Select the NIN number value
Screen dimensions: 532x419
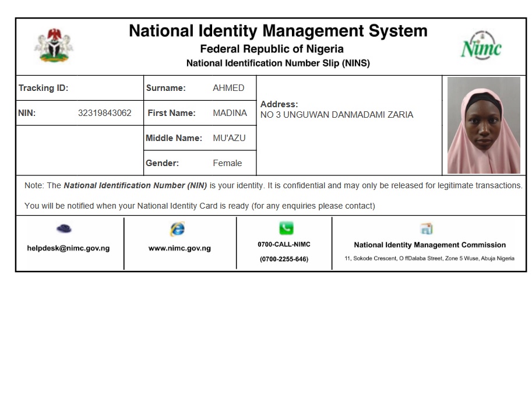105,113
